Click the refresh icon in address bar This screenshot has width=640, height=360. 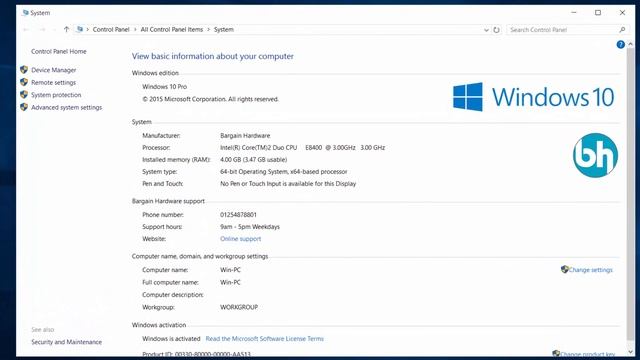496,30
